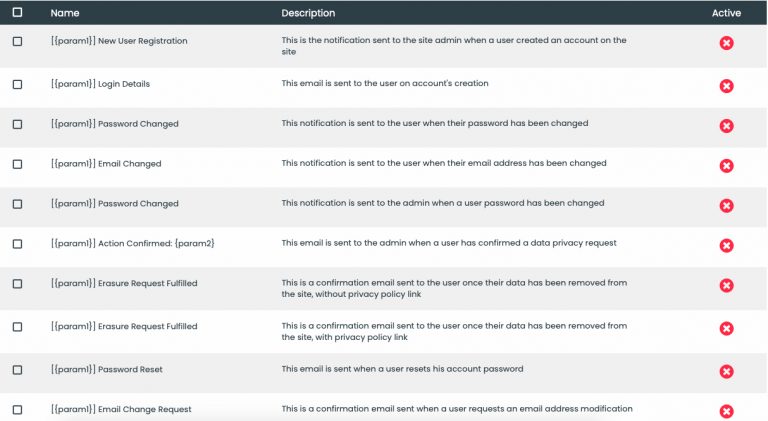The height and width of the screenshot is (421, 768).
Task: Activate Erasure Request Fulfilled with privacy link
Action: pos(726,328)
